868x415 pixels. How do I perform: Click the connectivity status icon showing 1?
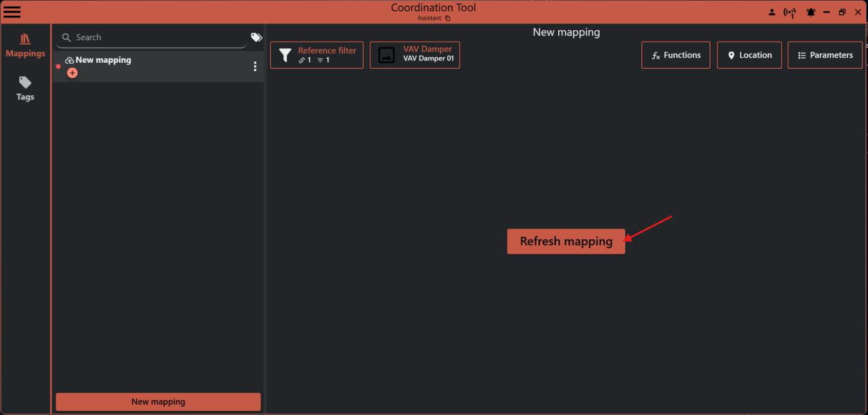coord(790,11)
